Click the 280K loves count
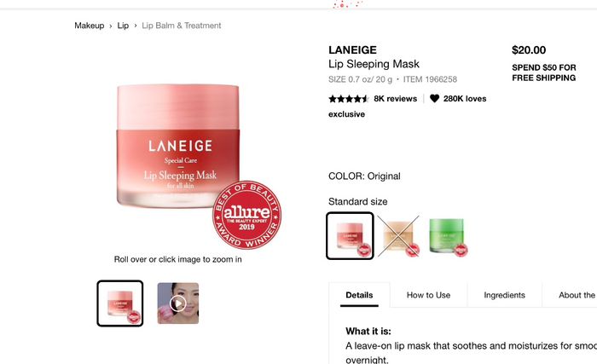597x364 pixels. [x=465, y=99]
